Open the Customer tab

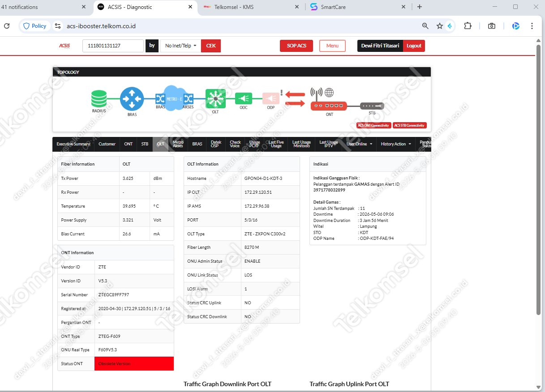pyautogui.click(x=107, y=144)
